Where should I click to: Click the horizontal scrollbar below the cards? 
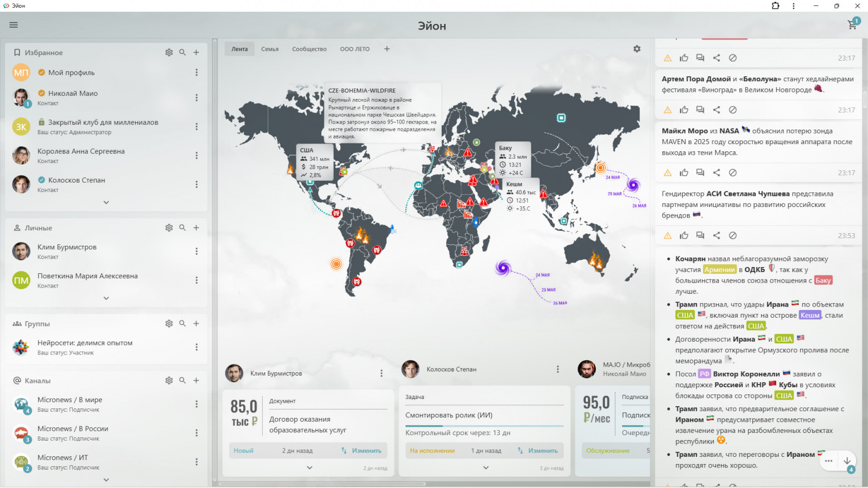pos(322,484)
